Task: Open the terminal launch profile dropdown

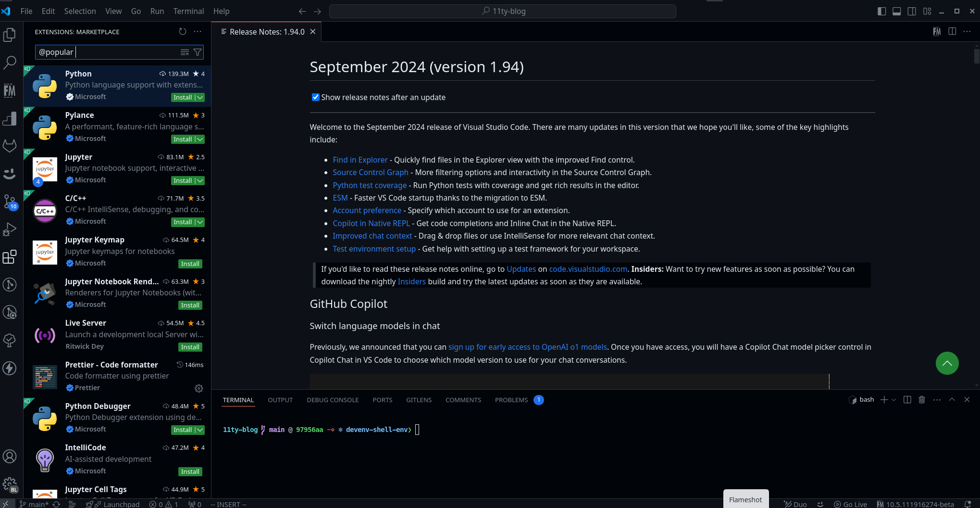Action: 893,400
